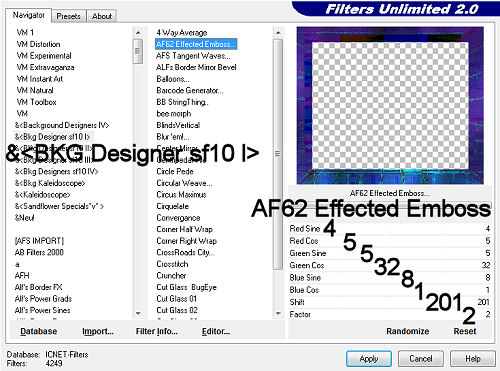Screen dimensions: 500x371
Task: Click the filter preview thumbnail
Action: click(390, 105)
